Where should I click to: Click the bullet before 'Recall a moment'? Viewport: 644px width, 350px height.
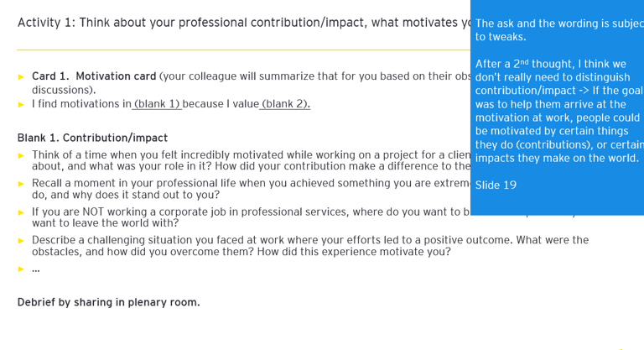[21, 184]
